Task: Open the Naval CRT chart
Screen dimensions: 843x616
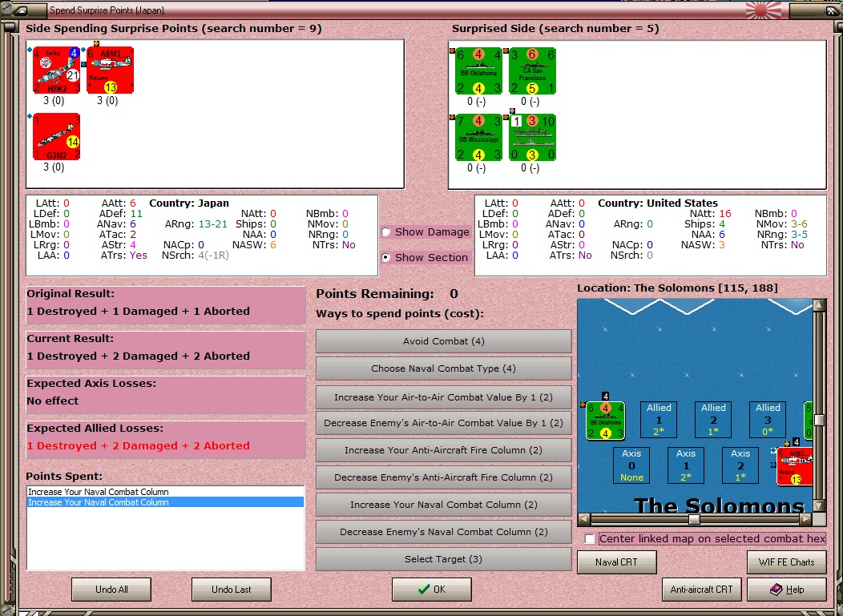Action: click(617, 562)
